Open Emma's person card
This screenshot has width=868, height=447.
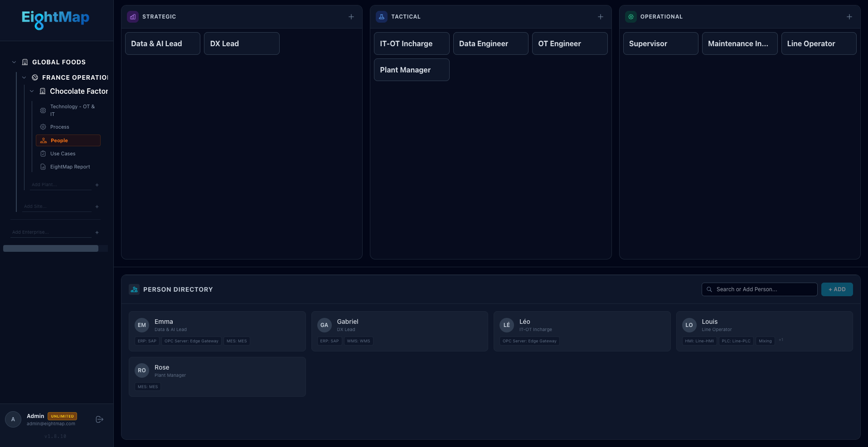tap(217, 331)
